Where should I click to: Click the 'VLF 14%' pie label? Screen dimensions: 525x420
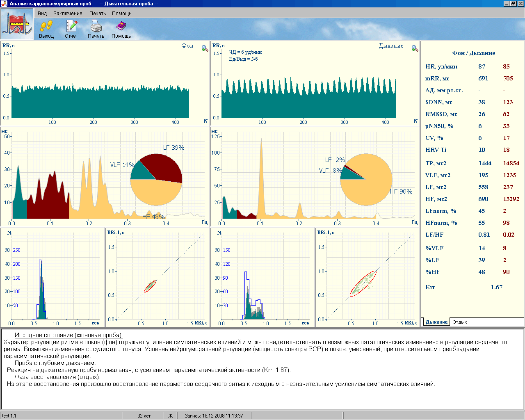click(122, 165)
